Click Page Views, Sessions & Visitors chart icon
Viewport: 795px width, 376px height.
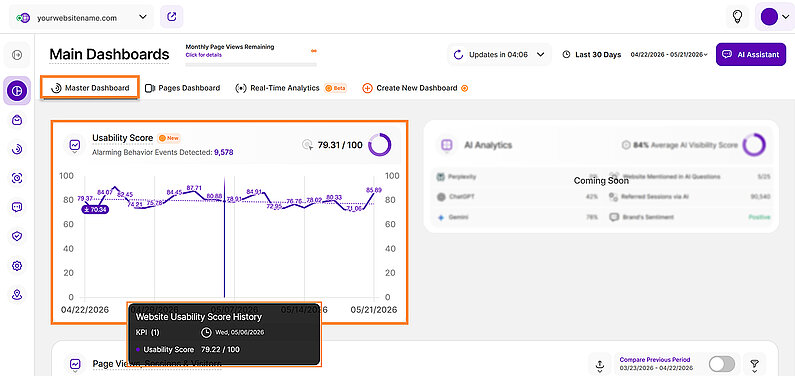(x=75, y=364)
